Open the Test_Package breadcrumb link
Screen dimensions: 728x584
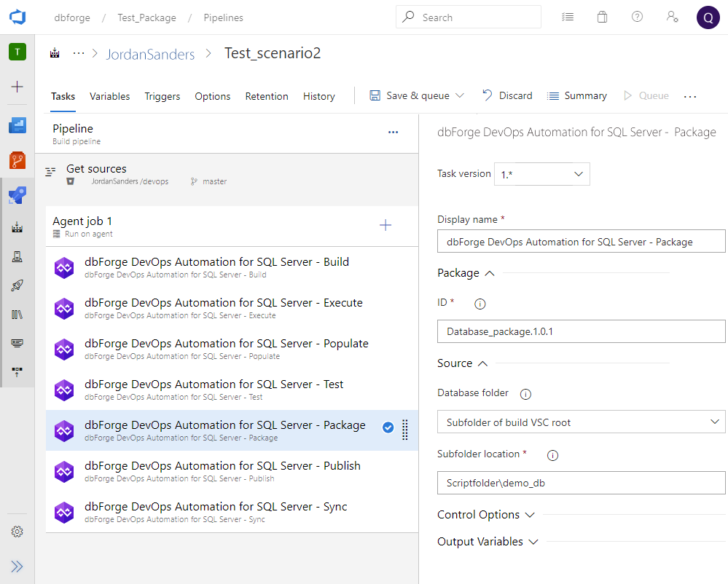[146, 17]
